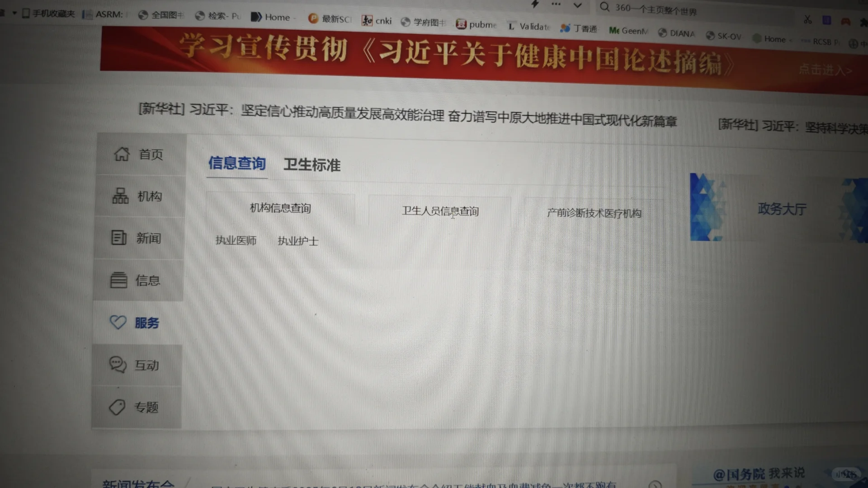Click the newspaper icon beside 新闻
Image resolution: width=868 pixels, height=488 pixels.
(x=119, y=238)
